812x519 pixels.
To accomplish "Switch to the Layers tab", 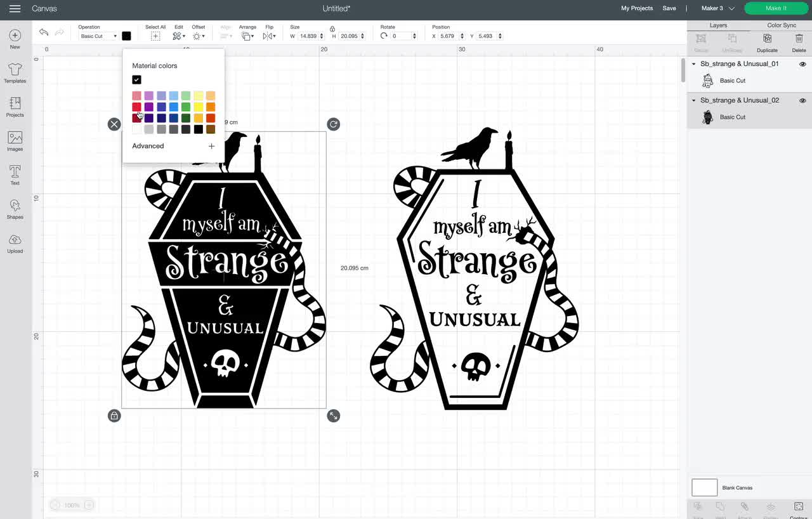I will pyautogui.click(x=718, y=25).
